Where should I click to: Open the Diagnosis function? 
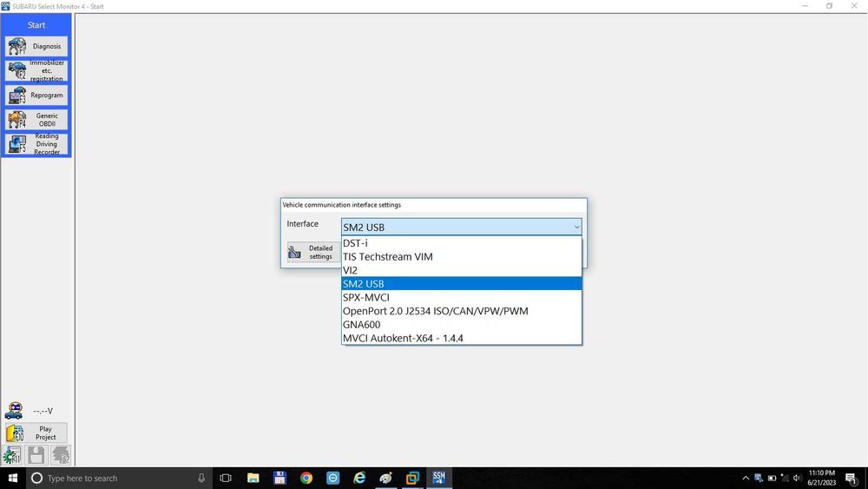tap(36, 47)
